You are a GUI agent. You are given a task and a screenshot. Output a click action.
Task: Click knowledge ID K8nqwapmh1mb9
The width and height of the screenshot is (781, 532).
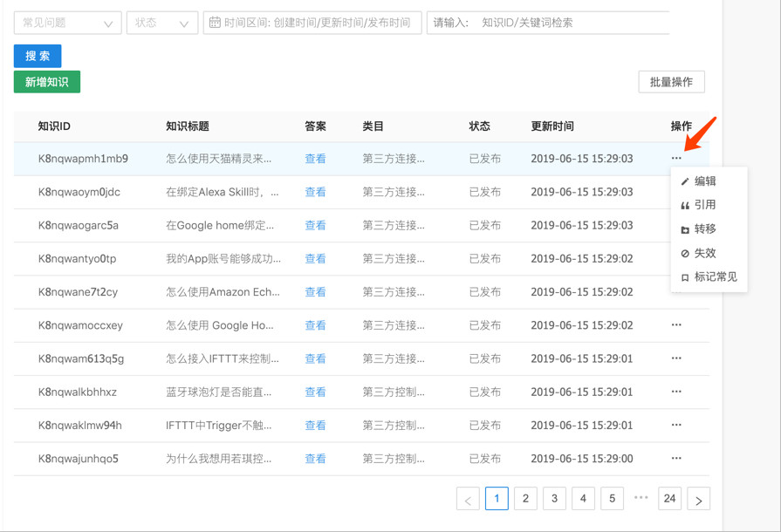83,159
